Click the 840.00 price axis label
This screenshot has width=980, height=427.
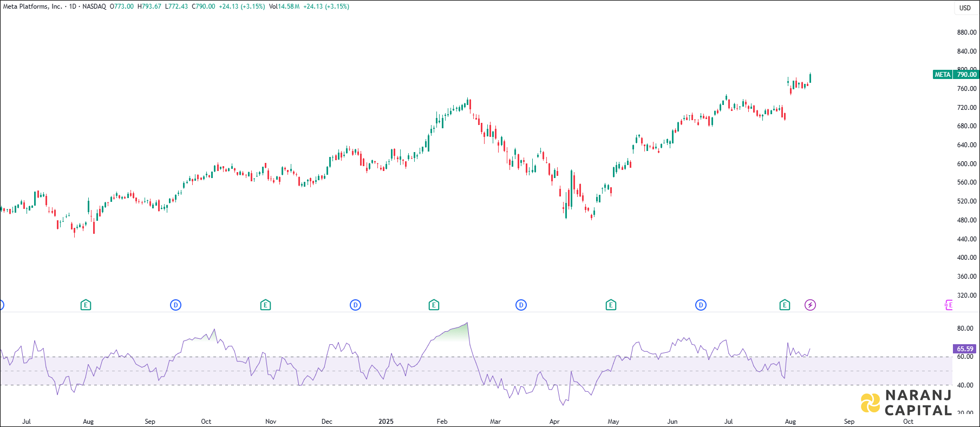coord(967,51)
